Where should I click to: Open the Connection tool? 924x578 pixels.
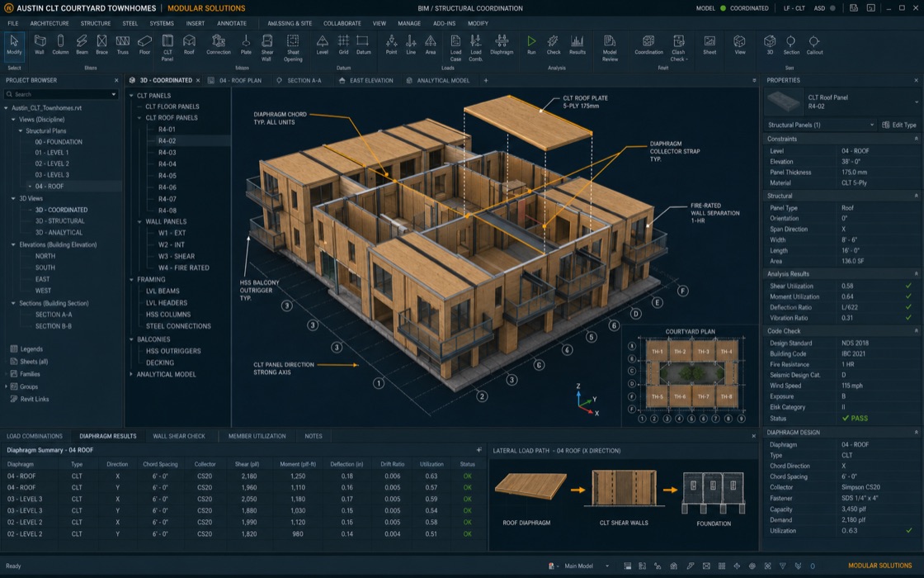[219, 45]
